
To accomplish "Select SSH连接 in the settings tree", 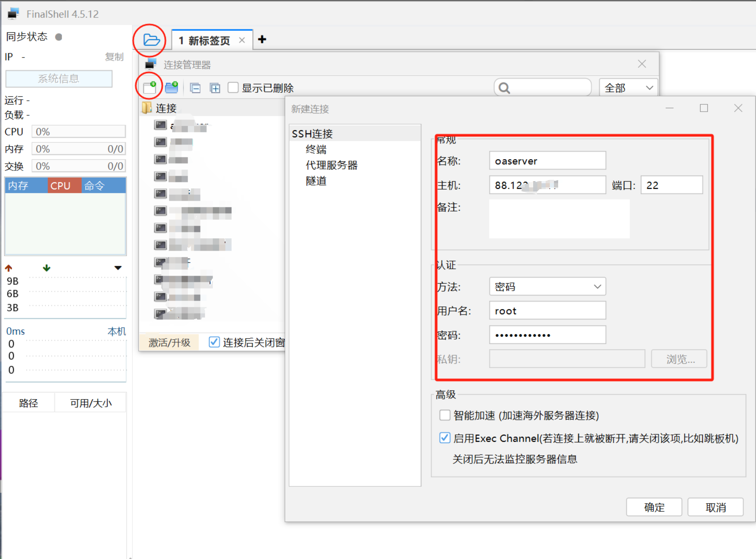I will pyautogui.click(x=312, y=134).
